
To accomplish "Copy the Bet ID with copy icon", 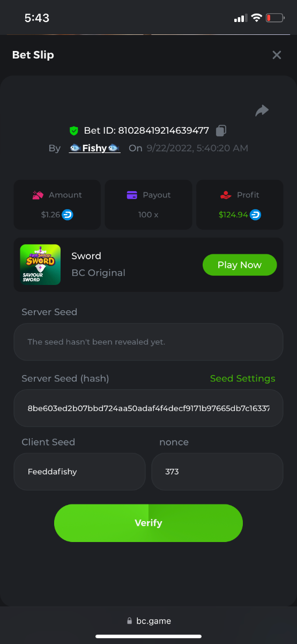I will tap(221, 130).
